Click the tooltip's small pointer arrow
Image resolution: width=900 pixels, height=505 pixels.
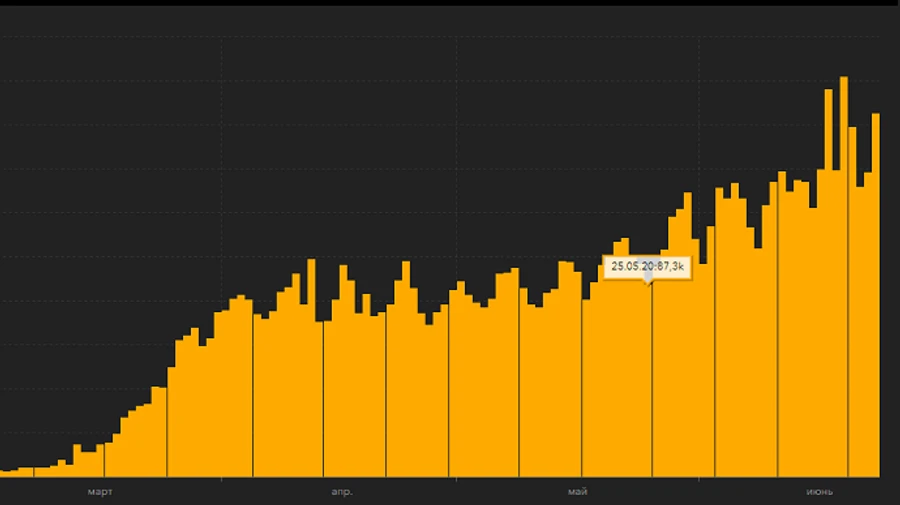(647, 281)
